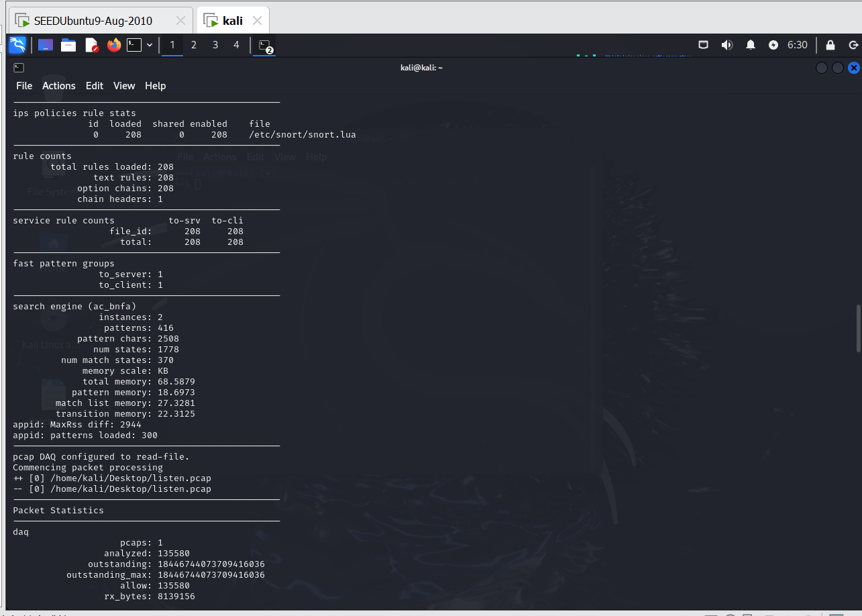This screenshot has height=616, width=862.
Task: Close the SEEDUbuntu9-Aug-2010 tab
Action: click(x=180, y=21)
